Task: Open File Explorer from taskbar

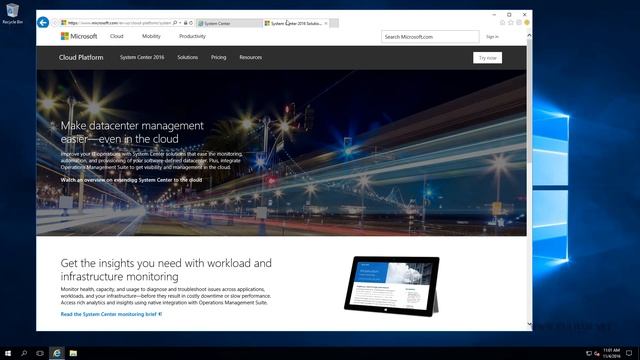Action: pos(73,353)
